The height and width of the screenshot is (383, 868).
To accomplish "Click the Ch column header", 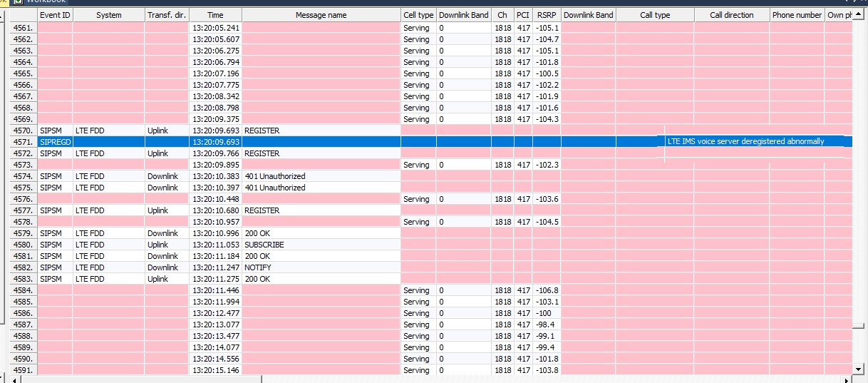I will 503,15.
